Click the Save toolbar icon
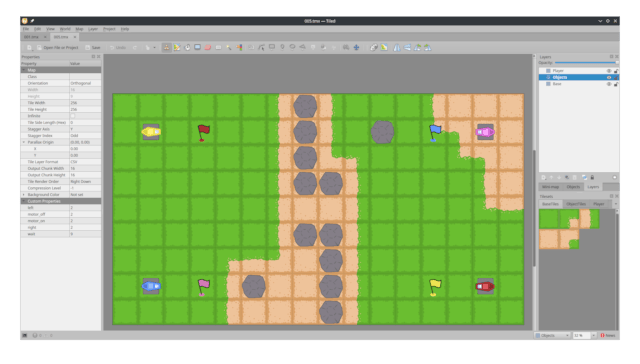Image resolution: width=640 pixels, height=364 pixels. pos(93,48)
